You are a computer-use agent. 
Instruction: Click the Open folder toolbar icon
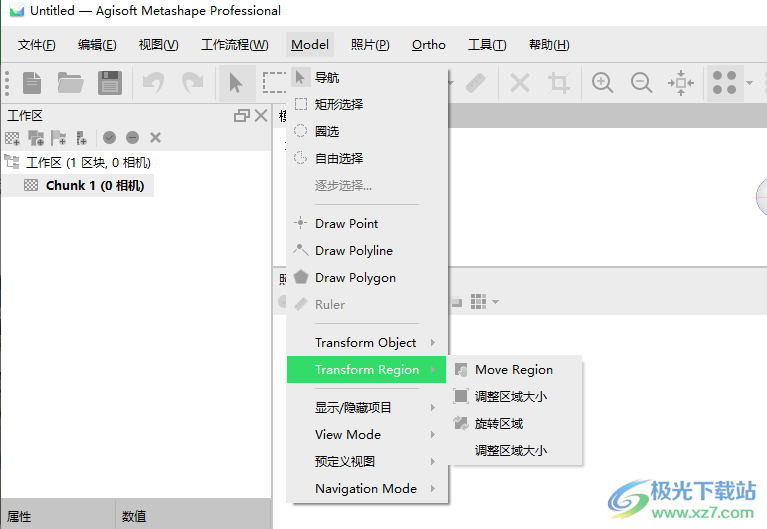70,83
